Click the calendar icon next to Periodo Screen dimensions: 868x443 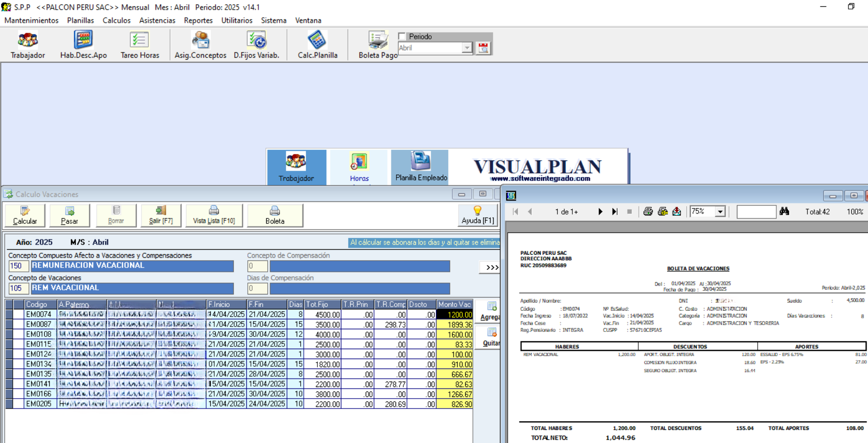[483, 48]
